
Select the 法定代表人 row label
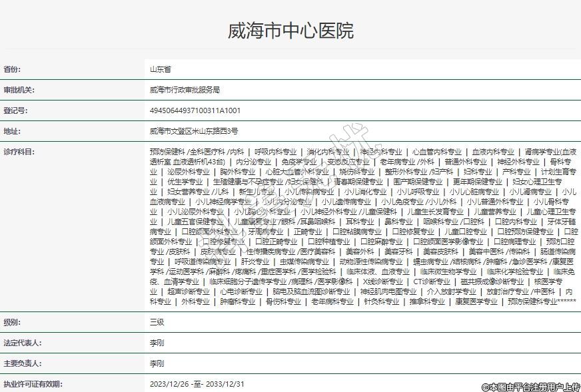pos(22,343)
